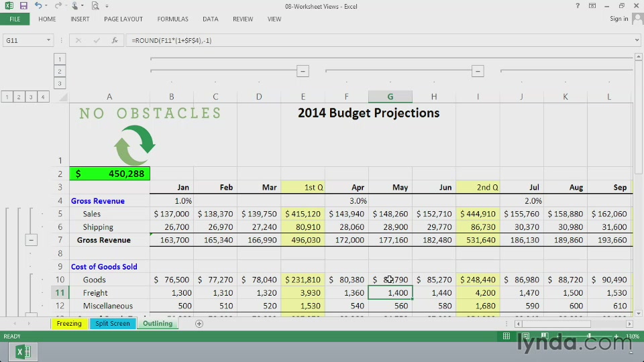Undo the last action

point(38,6)
